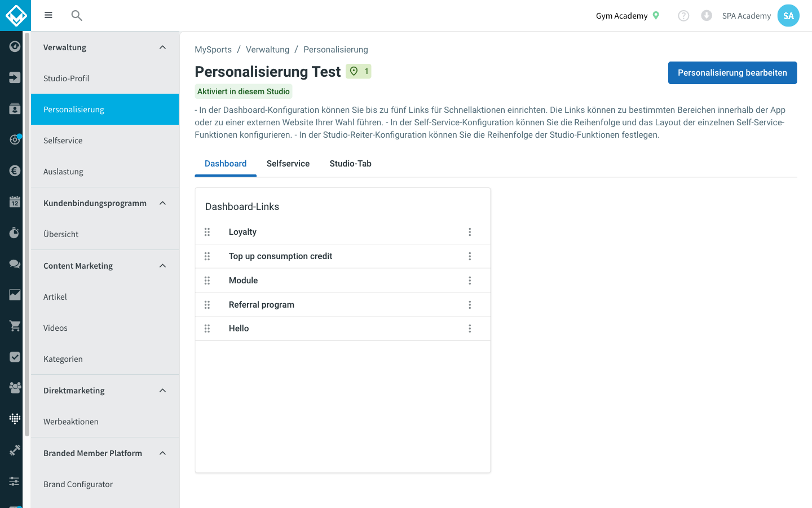Screen dimensions: 812x508
Task: Open the checkmark tasks sidebar icon
Action: pos(15,357)
